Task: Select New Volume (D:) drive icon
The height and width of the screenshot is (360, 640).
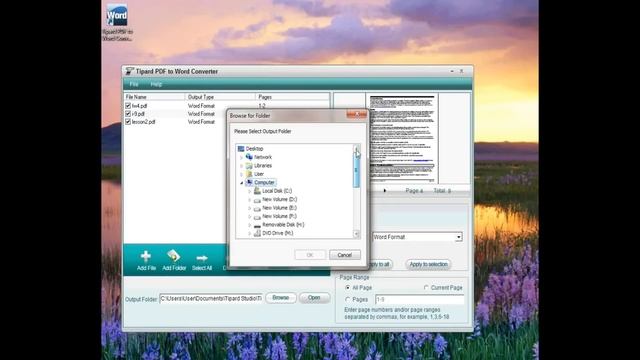Action: pyautogui.click(x=257, y=200)
